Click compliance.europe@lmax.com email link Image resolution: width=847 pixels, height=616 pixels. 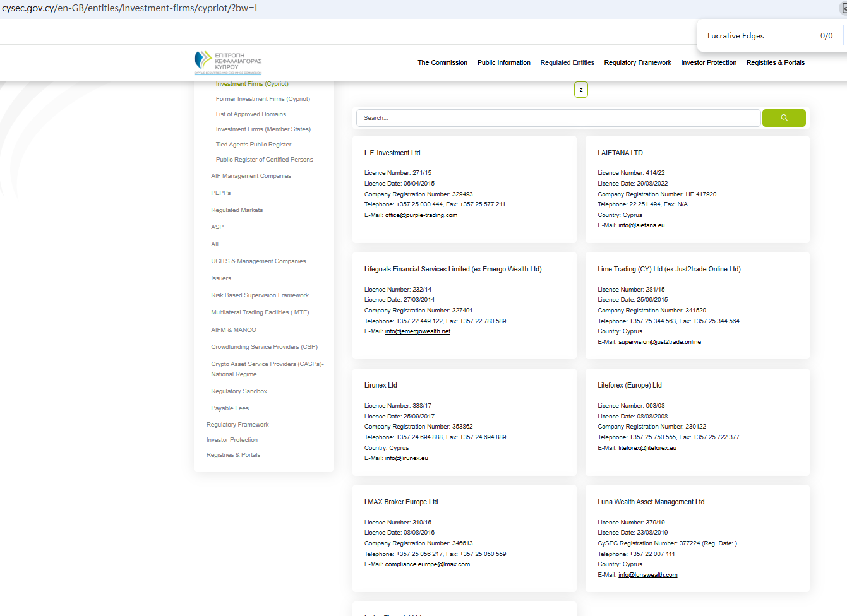click(427, 564)
